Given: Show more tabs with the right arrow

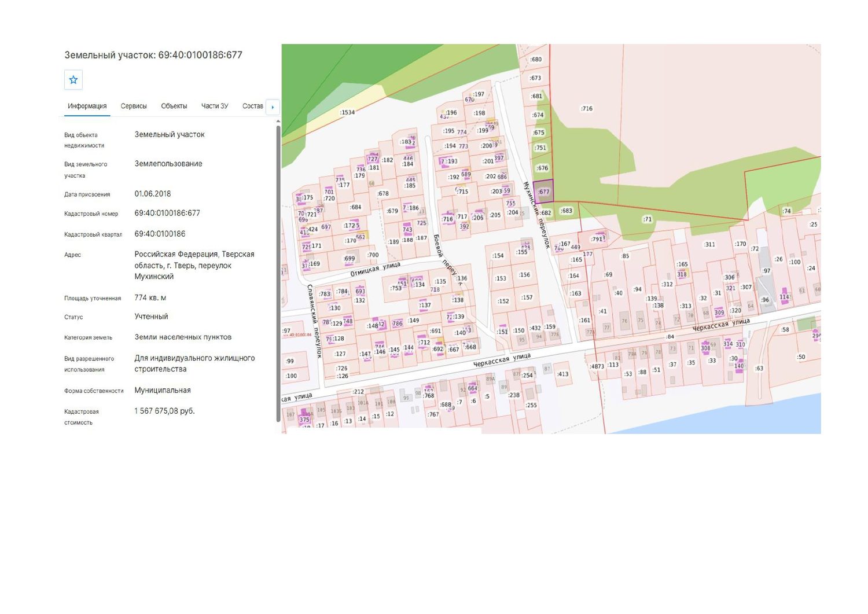Looking at the screenshot, I should click(273, 107).
